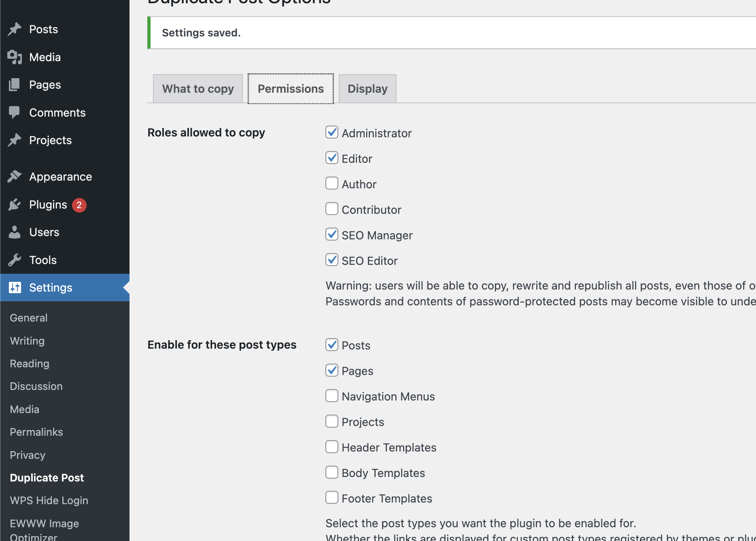Open the Permalinks settings link
The height and width of the screenshot is (541, 756).
[x=36, y=432]
